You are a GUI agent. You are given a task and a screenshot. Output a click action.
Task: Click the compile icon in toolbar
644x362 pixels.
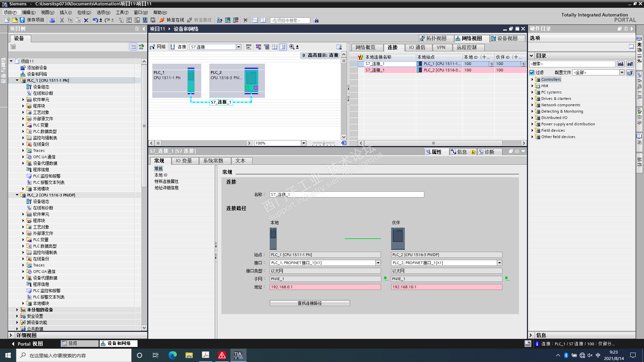(x=121, y=20)
